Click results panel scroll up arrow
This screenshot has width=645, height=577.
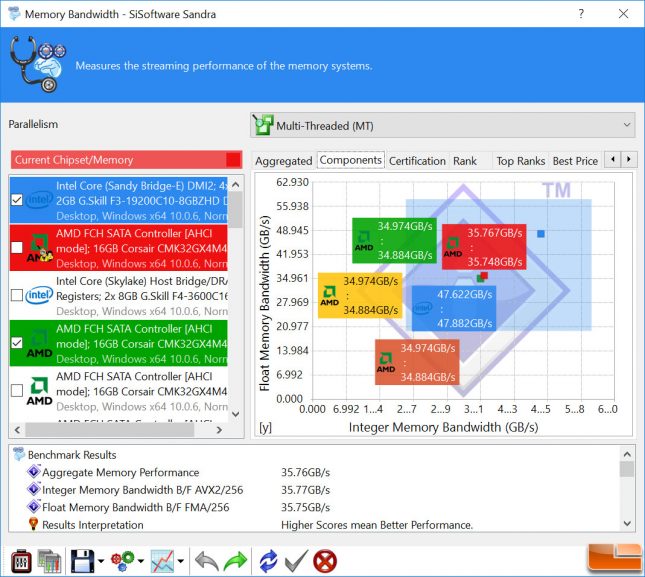[627, 454]
